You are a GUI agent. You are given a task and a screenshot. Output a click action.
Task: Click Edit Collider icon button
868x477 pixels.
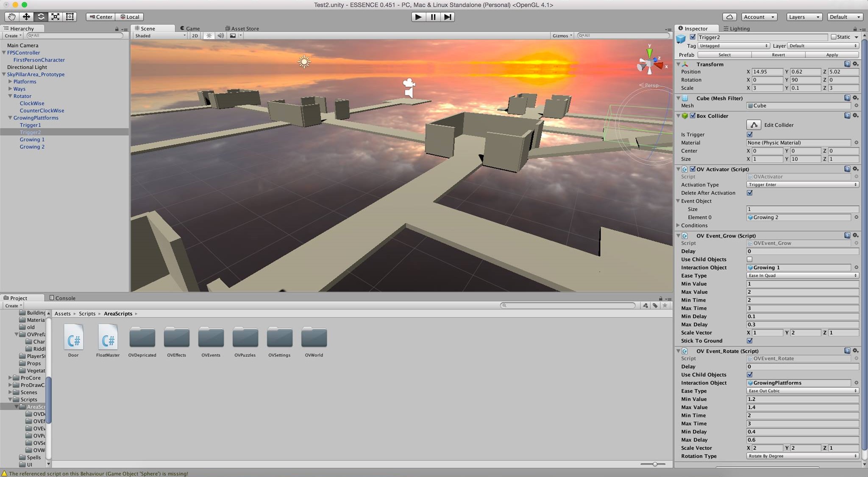(x=754, y=125)
